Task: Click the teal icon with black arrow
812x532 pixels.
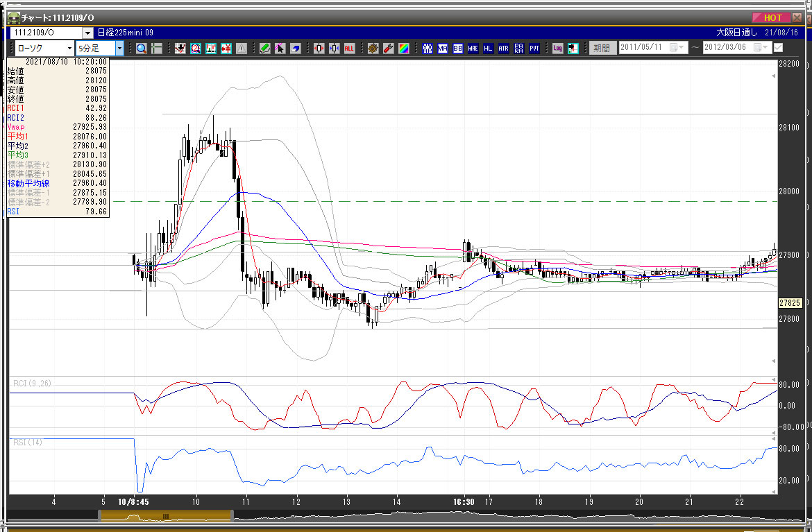Action: click(x=573, y=48)
